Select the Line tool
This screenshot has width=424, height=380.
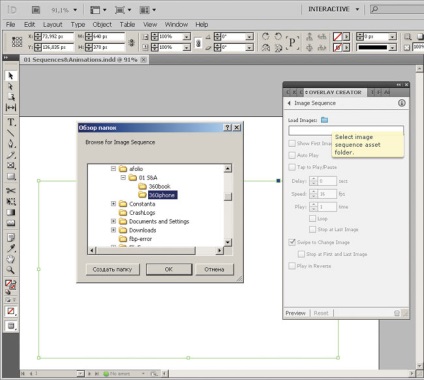(11, 133)
